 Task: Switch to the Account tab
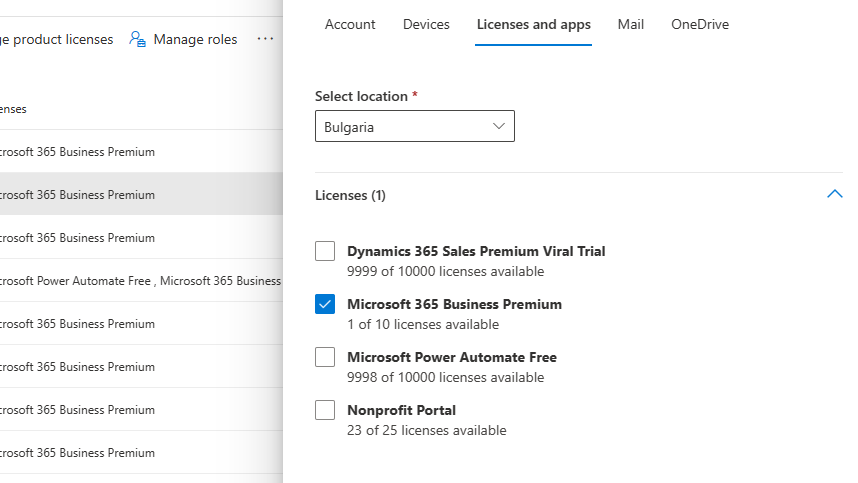tap(350, 24)
